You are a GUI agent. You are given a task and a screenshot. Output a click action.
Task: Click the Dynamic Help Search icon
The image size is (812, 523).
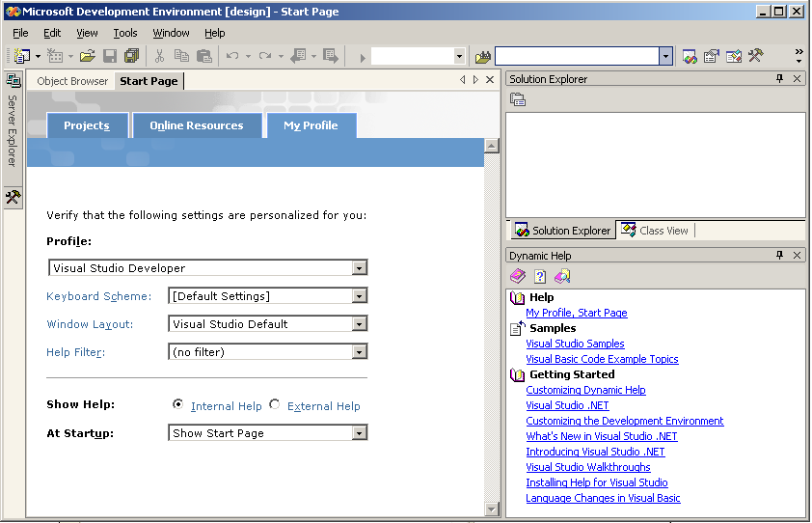click(562, 276)
